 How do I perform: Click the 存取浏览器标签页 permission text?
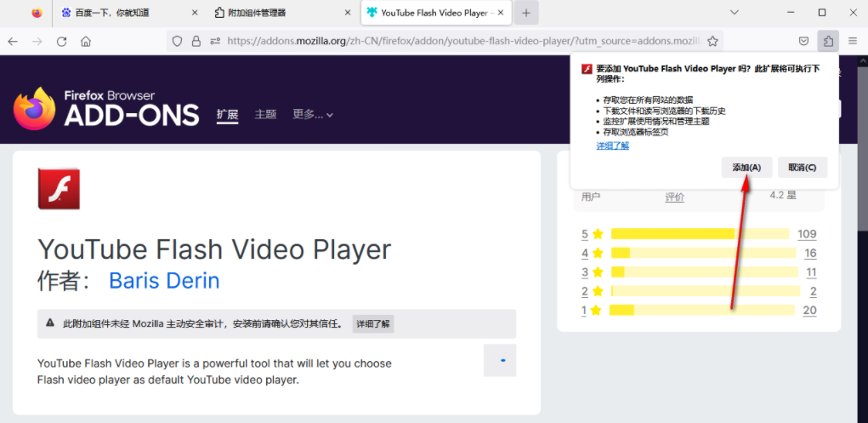636,132
